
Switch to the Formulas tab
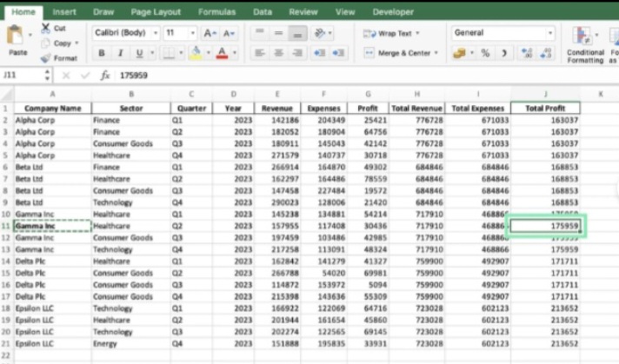click(215, 12)
